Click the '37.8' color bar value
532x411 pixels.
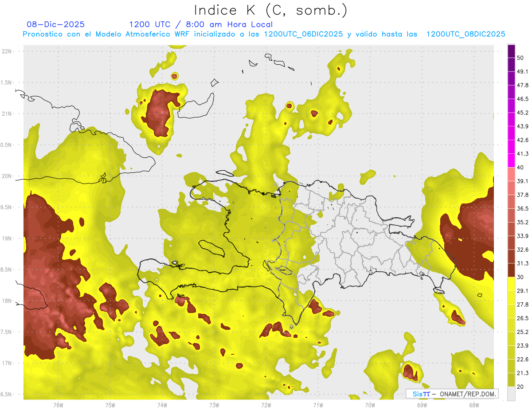click(x=523, y=195)
